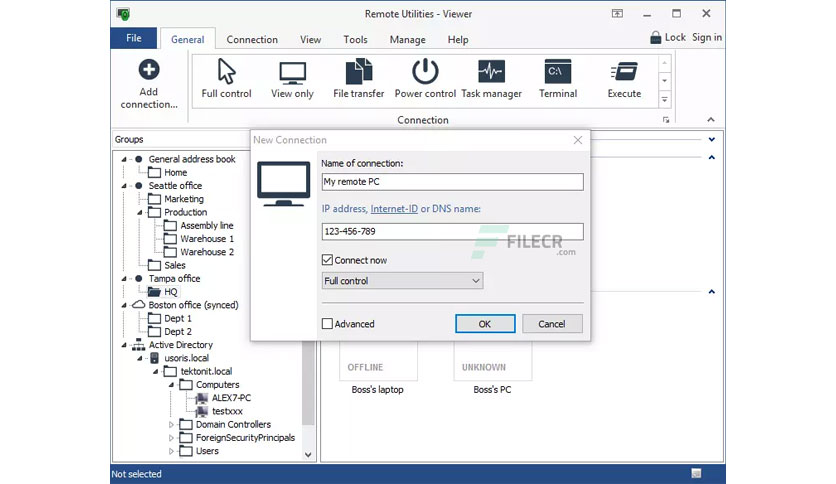Screen dimensions: 836x484
Task: Select View only mode icon
Action: click(x=292, y=73)
